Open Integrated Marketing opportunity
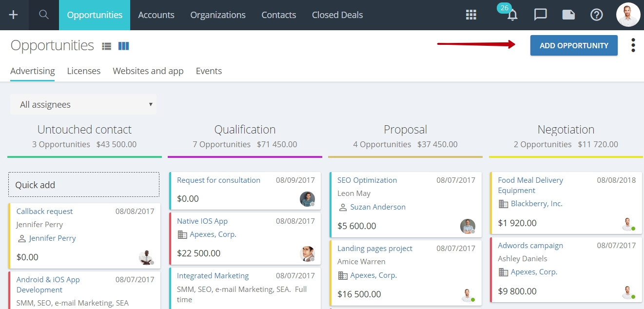The image size is (644, 309). click(x=213, y=276)
